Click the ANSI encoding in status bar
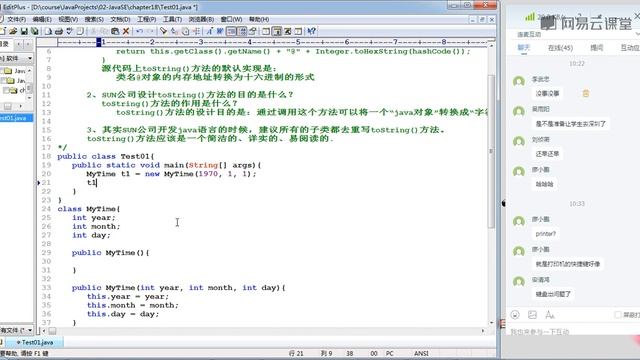 421,353
